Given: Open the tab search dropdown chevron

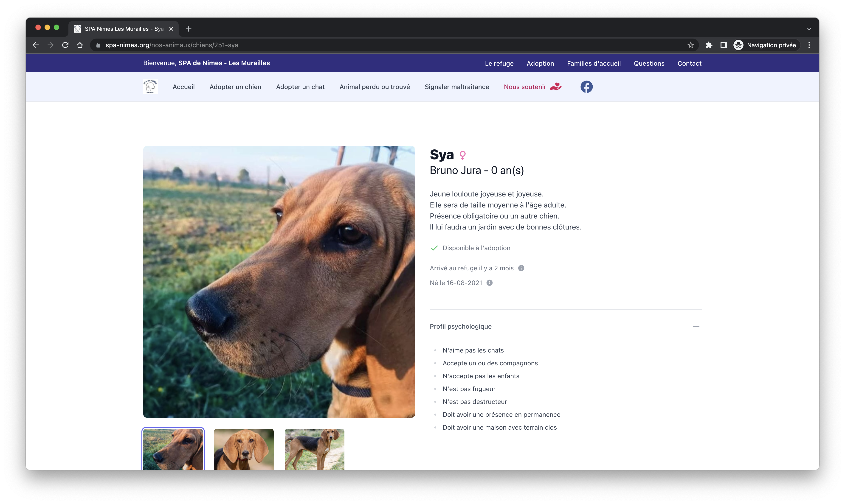Looking at the screenshot, I should 809,29.
